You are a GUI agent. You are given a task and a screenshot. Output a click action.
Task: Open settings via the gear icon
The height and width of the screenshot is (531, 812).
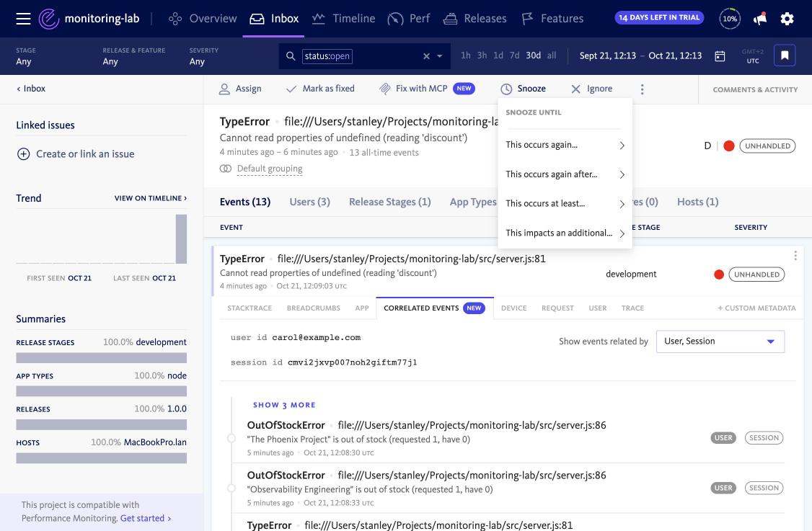coord(787,19)
